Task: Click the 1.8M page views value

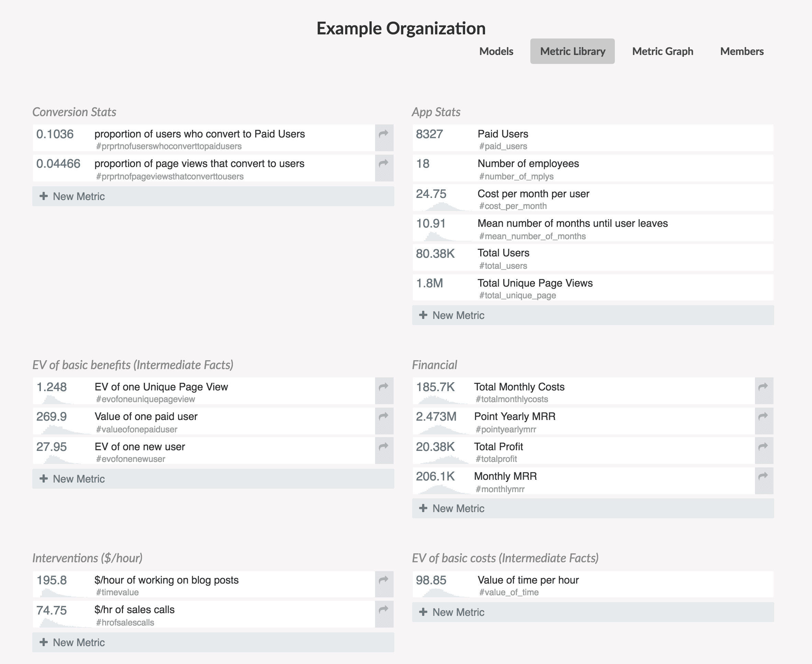Action: (x=429, y=283)
